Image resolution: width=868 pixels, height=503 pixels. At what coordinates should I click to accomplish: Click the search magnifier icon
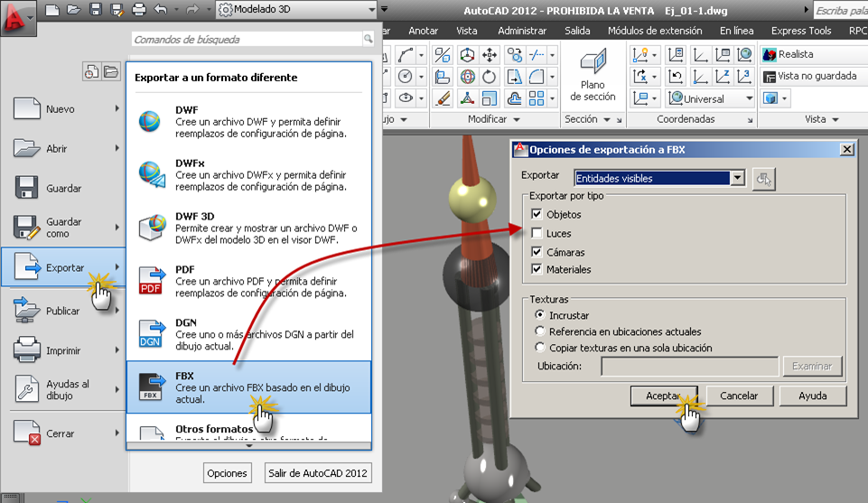[368, 38]
